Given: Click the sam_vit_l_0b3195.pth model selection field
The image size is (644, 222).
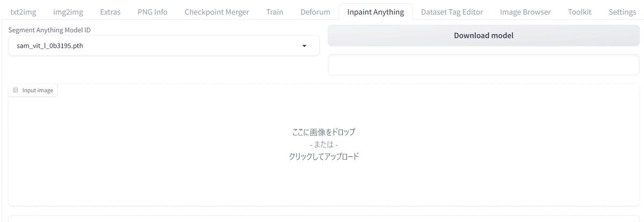Looking at the screenshot, I should 156,46.
